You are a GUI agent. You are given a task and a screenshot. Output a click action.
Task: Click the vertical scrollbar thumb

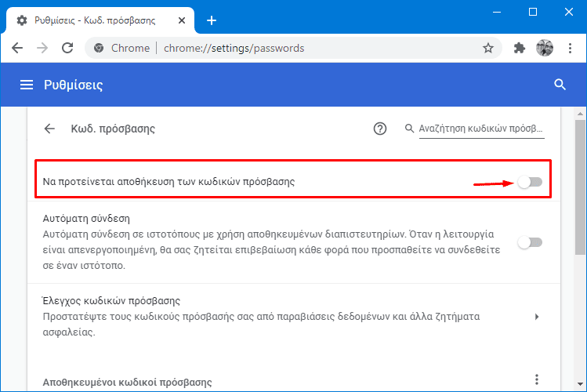point(580,187)
